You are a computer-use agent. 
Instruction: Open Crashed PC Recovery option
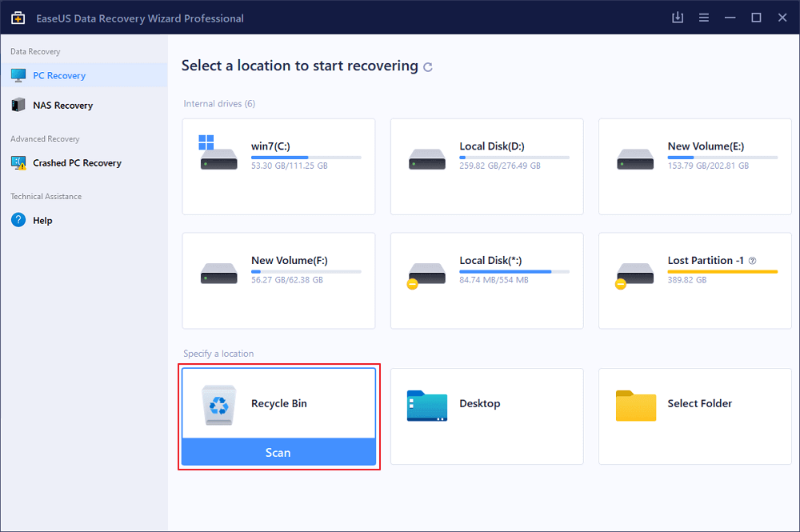(77, 163)
